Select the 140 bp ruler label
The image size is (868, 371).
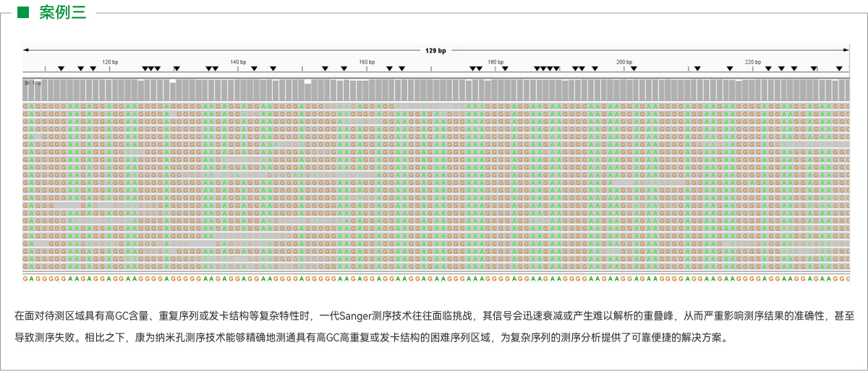tap(238, 62)
